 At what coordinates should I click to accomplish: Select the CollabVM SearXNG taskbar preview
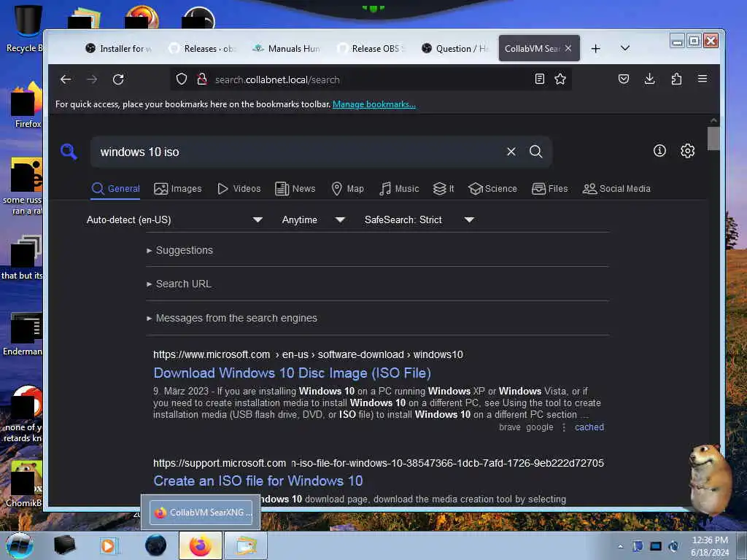pyautogui.click(x=201, y=513)
